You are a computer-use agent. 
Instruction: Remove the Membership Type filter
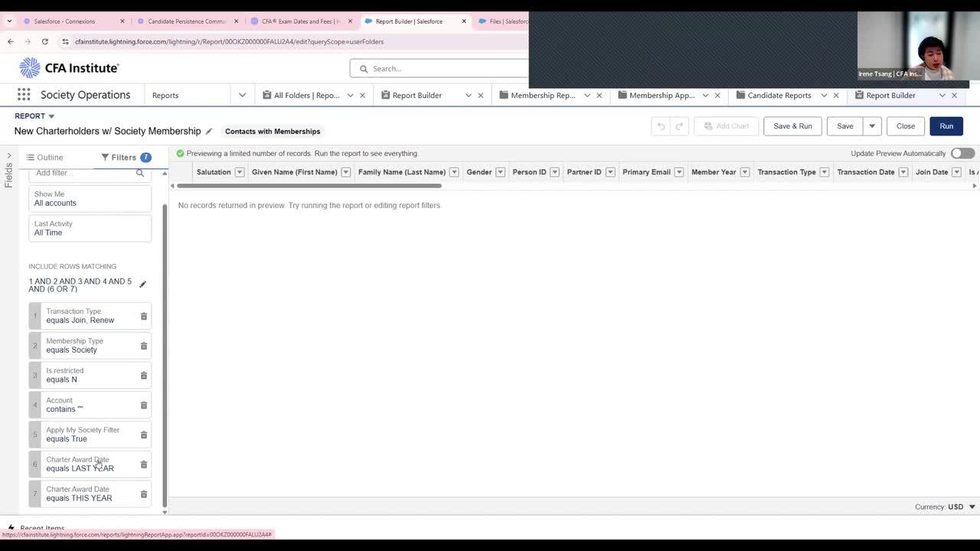(x=143, y=346)
